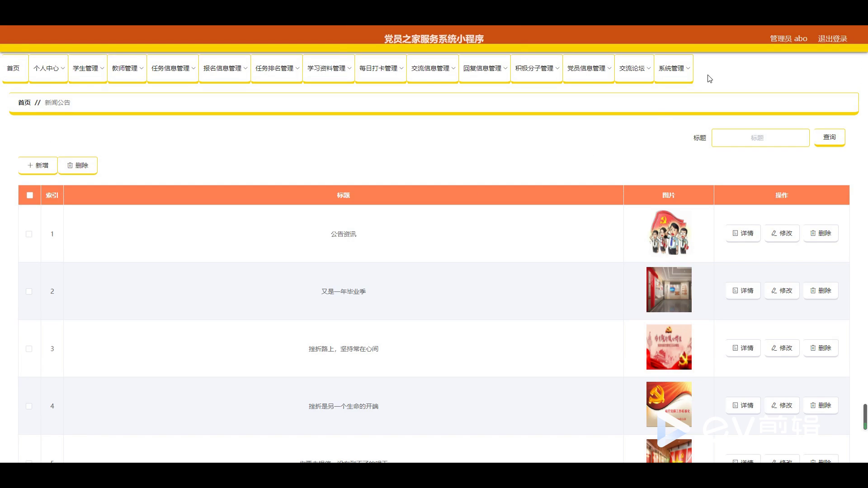This screenshot has height=488, width=868.
Task: Click 退出登录 to log out
Action: [x=832, y=39]
